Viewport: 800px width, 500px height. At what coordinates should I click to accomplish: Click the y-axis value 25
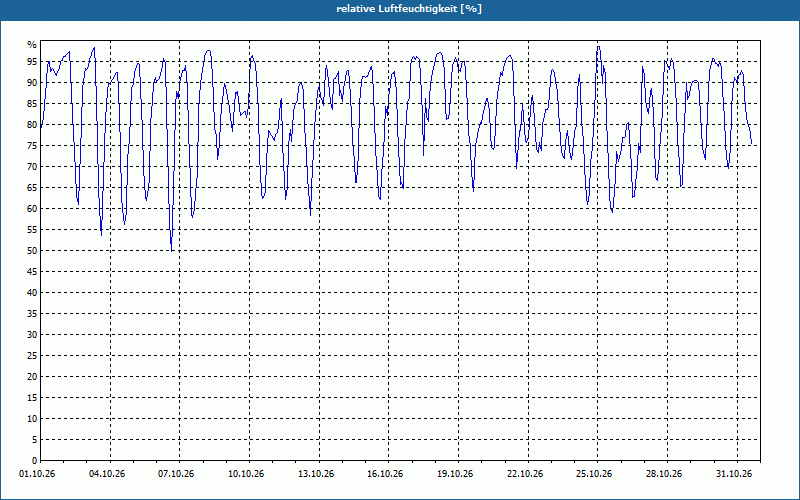tap(32, 356)
